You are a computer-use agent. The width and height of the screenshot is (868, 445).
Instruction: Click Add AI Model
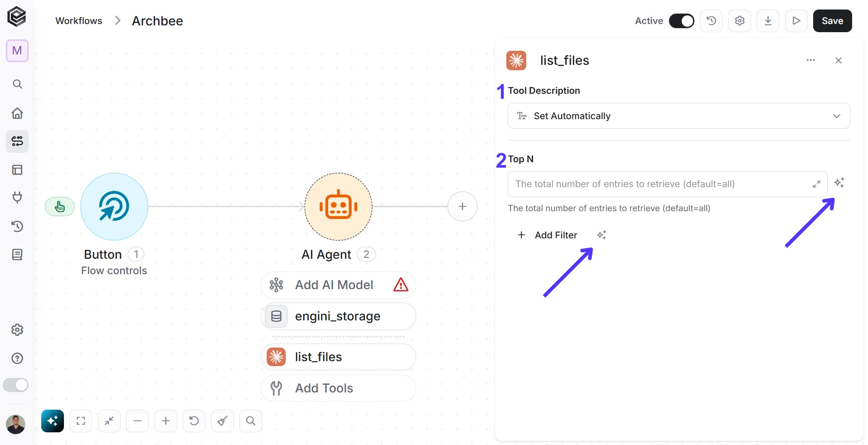click(x=339, y=285)
